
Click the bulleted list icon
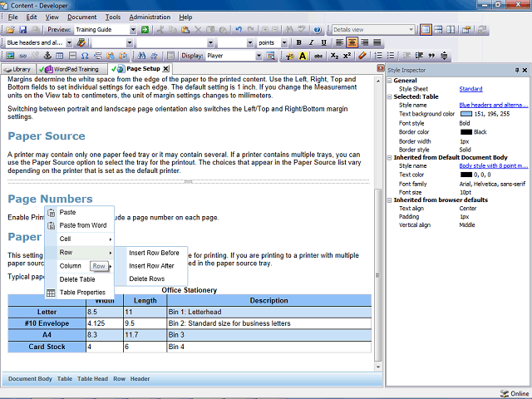pos(391,56)
